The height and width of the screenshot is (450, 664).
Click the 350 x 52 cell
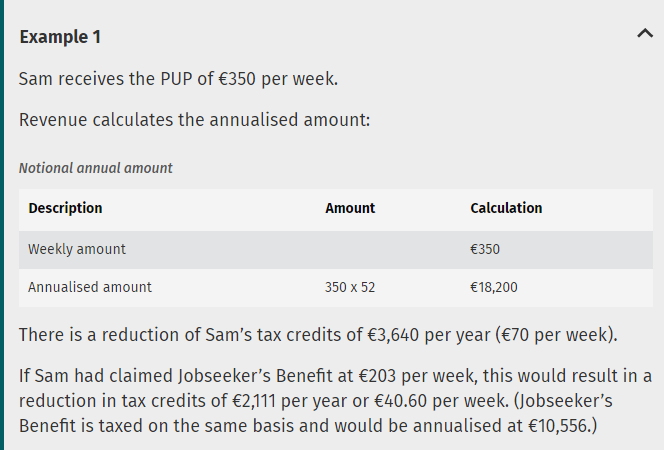(350, 287)
